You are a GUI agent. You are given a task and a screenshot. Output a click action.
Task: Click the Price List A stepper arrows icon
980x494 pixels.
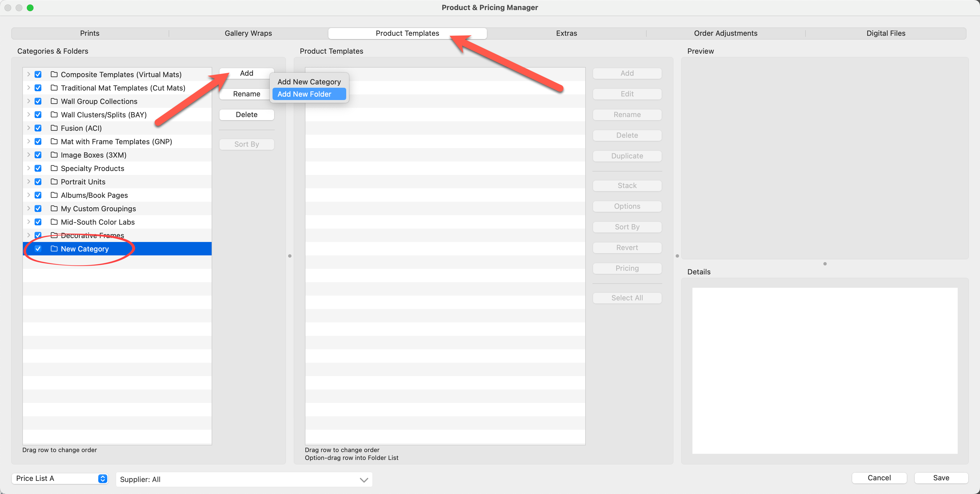point(102,478)
